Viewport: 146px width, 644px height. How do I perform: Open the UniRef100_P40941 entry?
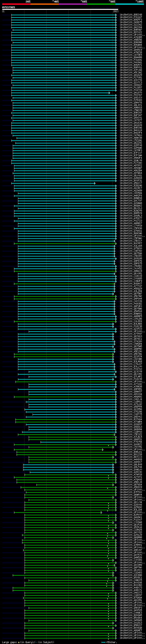[131, 63]
